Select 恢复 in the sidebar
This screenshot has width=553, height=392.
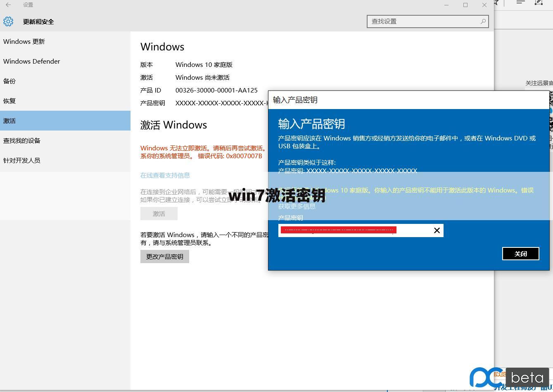(x=65, y=101)
